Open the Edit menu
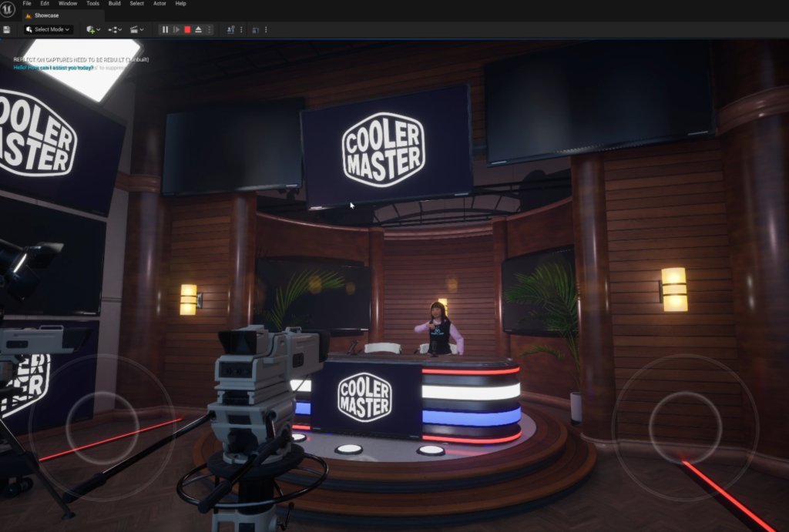The image size is (789, 532). coord(45,4)
